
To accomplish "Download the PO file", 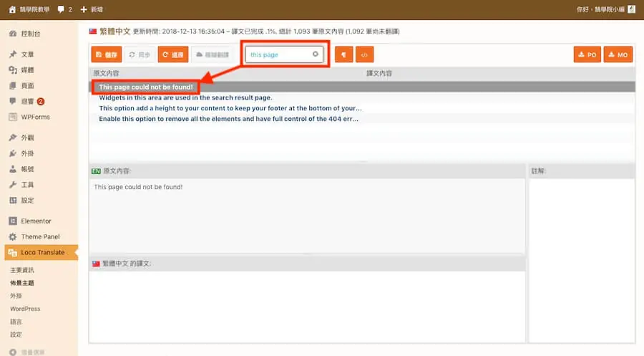I will [x=587, y=54].
